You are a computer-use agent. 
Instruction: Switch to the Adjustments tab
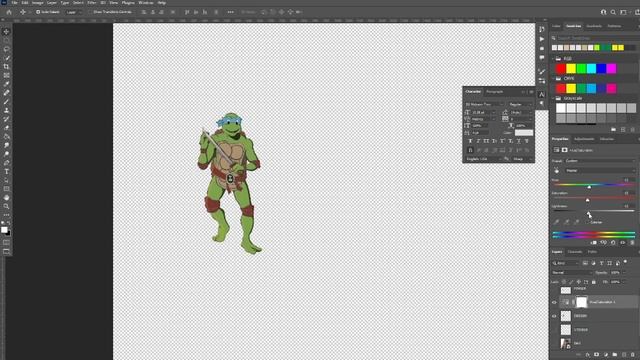(x=584, y=139)
